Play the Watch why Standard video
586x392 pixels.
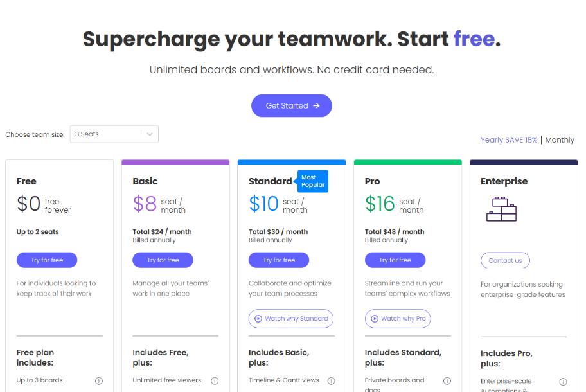pos(291,319)
